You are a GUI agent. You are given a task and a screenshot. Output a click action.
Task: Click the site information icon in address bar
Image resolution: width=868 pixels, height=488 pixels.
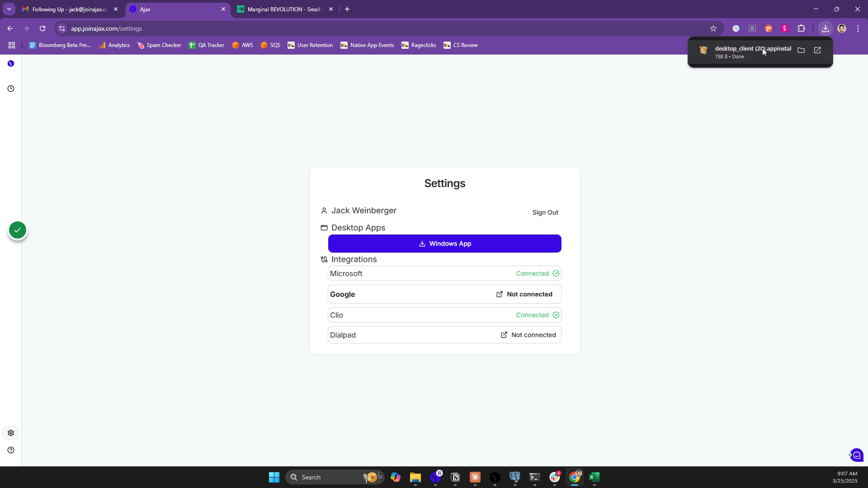[x=62, y=28]
